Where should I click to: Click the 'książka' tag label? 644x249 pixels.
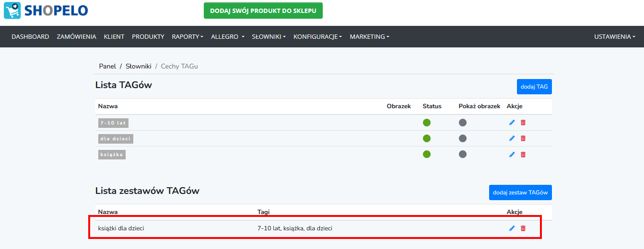pos(112,155)
